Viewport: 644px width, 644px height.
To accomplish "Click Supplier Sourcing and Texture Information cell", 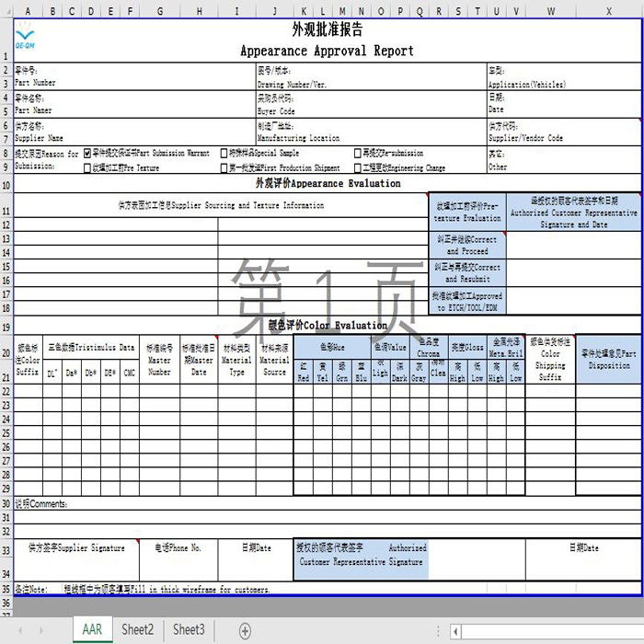I will pos(221,205).
